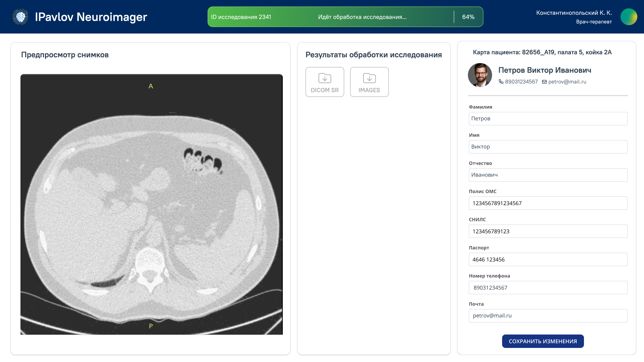Edit the Отчество field with Иванович

coord(548,175)
